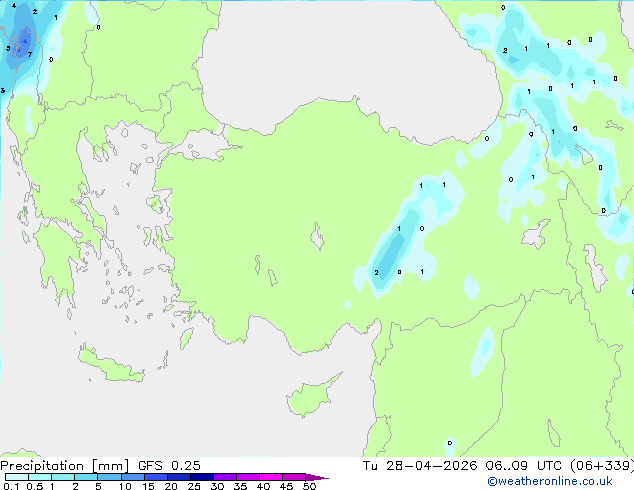634x490 pixels.
Task: Click the weatheronline.co.uk copyright link
Action: [550, 481]
